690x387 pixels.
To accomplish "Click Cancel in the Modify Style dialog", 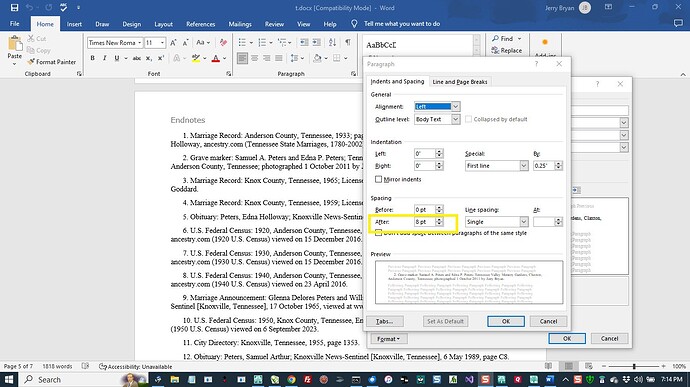I will (609, 339).
